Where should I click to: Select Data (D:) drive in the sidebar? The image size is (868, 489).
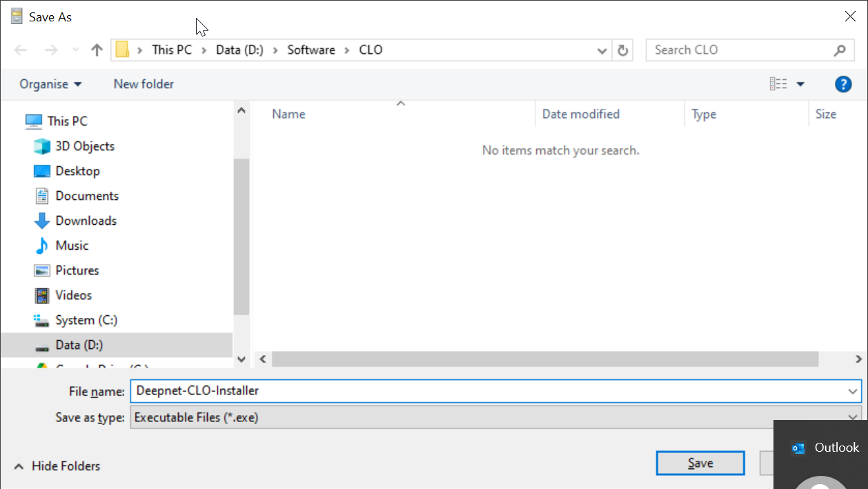(117, 345)
